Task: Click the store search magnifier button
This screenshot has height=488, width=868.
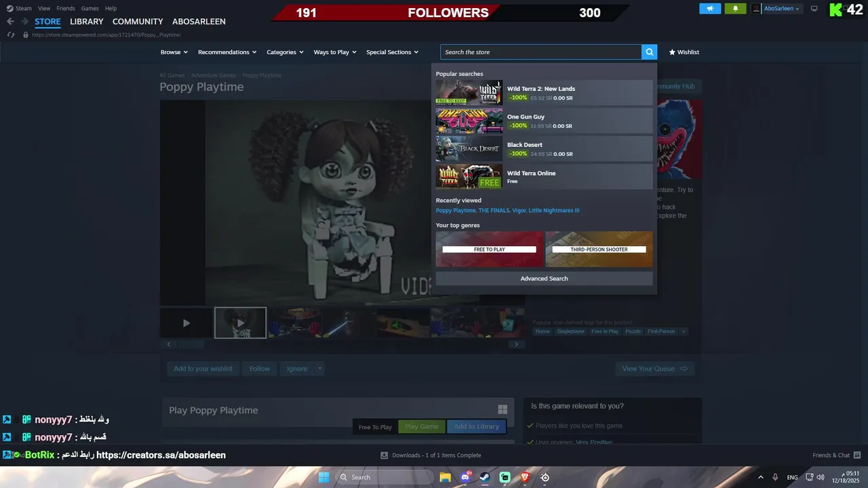Action: (x=649, y=52)
